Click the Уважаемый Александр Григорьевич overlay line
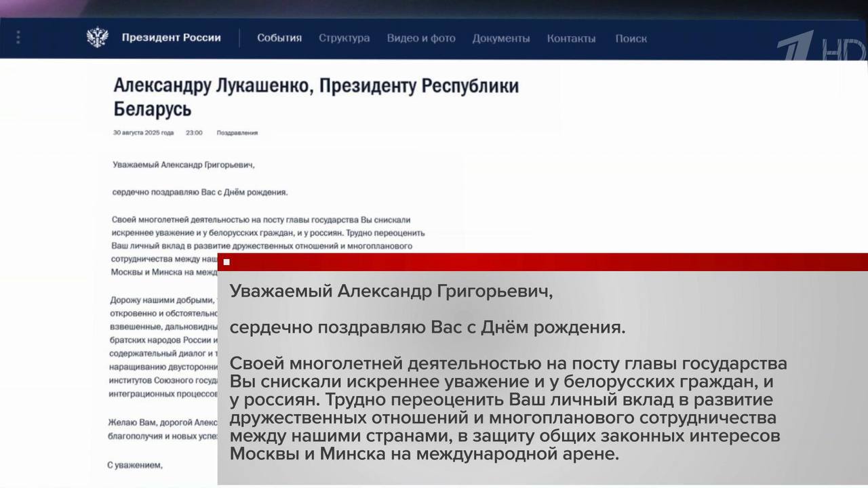This screenshot has height=488, width=868. click(x=391, y=291)
